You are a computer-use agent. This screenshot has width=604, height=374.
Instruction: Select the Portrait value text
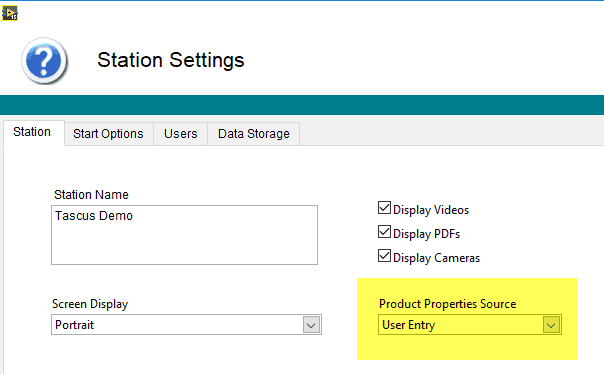tap(74, 325)
